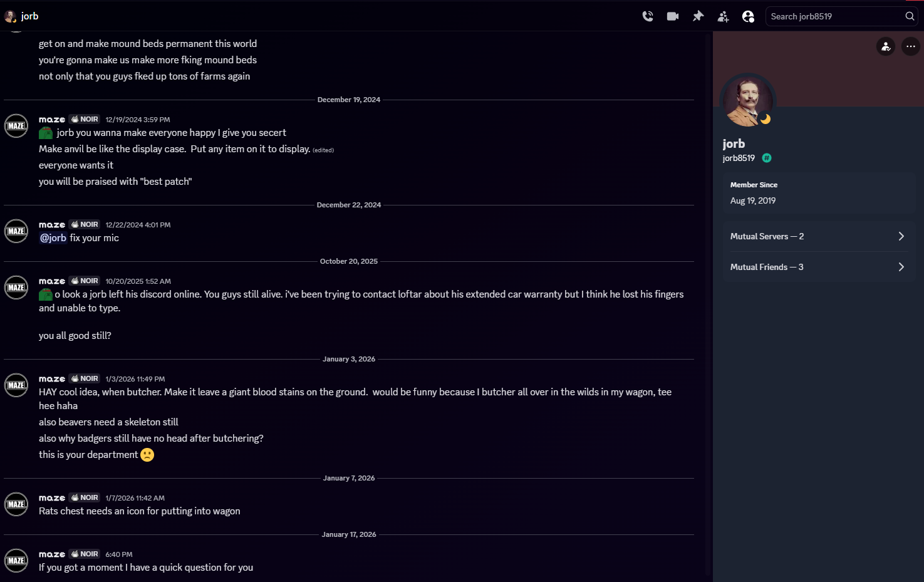The width and height of the screenshot is (924, 582).
Task: Expand the Mutual Servers list
Action: coord(818,236)
